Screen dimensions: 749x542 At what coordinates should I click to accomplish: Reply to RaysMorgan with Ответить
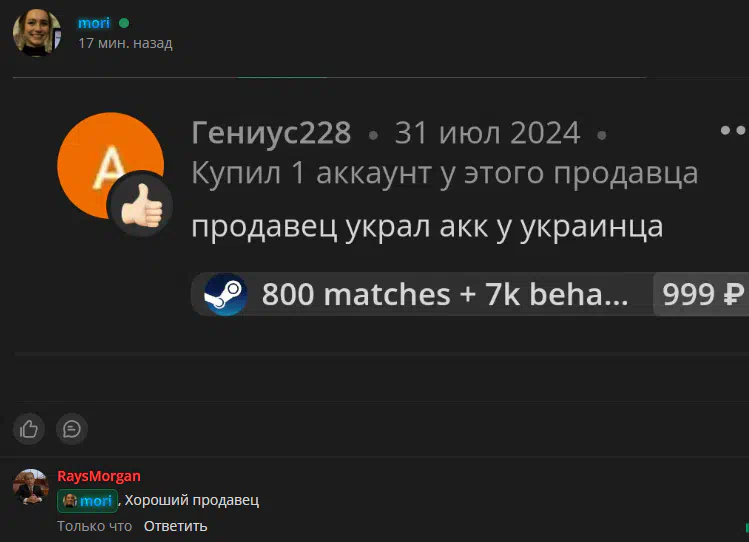pos(175,526)
